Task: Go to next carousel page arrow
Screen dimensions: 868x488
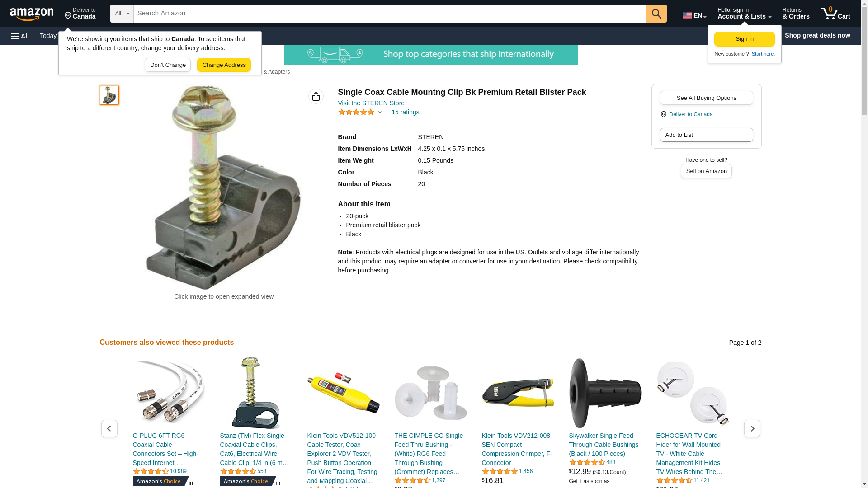Action: [752, 428]
